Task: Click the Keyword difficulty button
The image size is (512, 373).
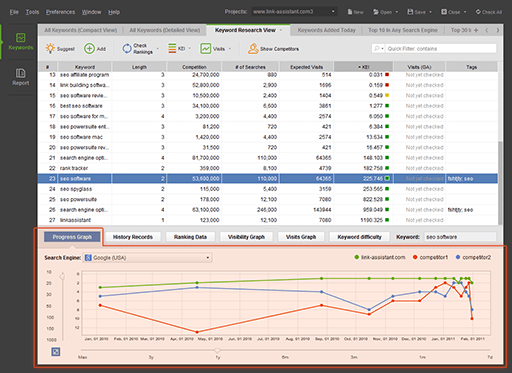Action: (x=359, y=237)
